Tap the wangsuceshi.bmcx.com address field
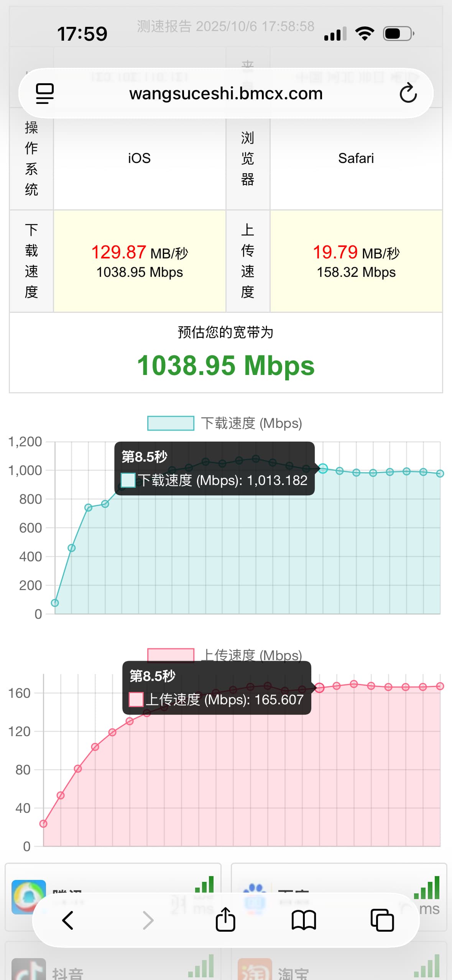The image size is (452, 980). pyautogui.click(x=226, y=94)
